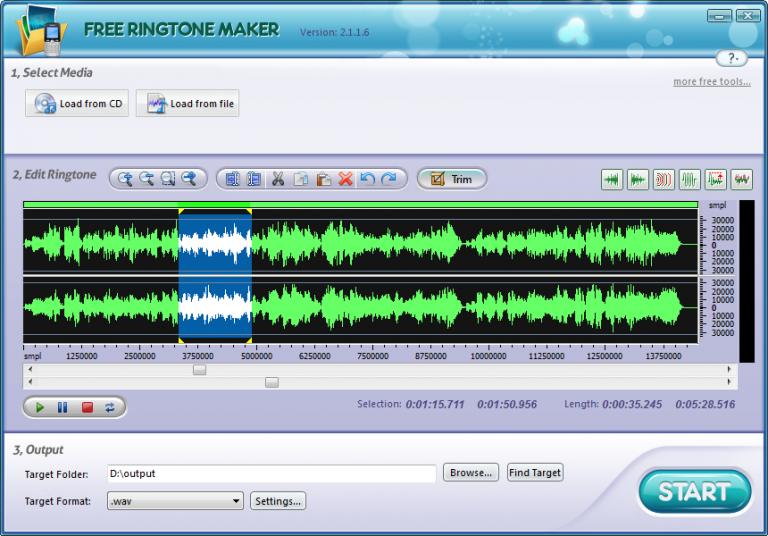Viewport: 768px width, 536px height.
Task: Click Browse to choose output folder
Action: (x=471, y=473)
